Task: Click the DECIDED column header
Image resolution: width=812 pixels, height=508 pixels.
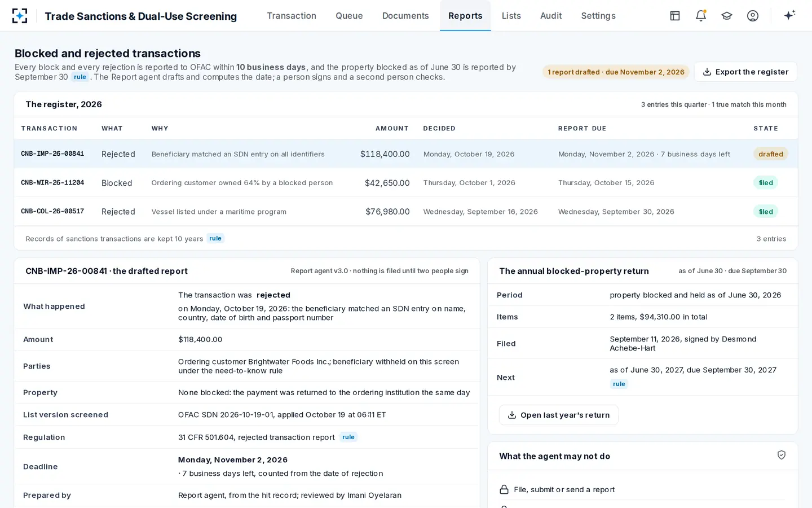Action: click(439, 128)
